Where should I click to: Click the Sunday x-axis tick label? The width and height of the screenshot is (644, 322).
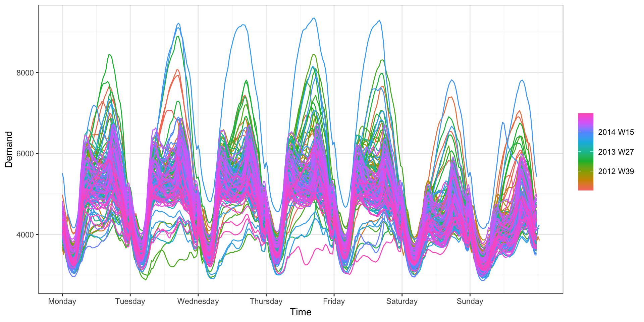click(470, 301)
